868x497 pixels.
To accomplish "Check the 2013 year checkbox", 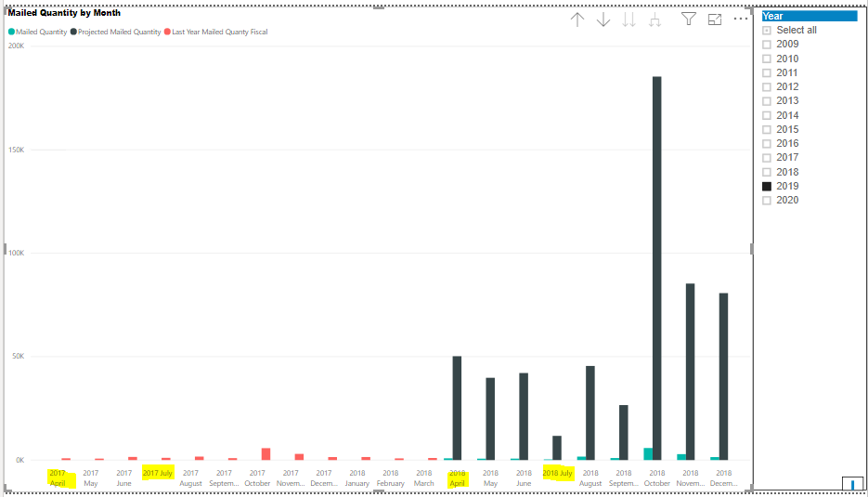I will click(x=767, y=101).
